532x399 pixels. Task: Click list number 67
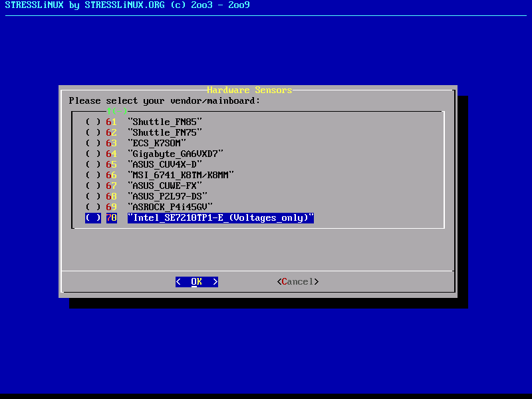point(112,186)
